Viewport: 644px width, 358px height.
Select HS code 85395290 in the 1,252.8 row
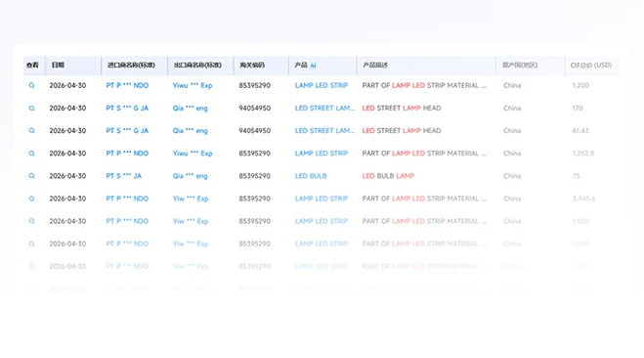pyautogui.click(x=255, y=154)
